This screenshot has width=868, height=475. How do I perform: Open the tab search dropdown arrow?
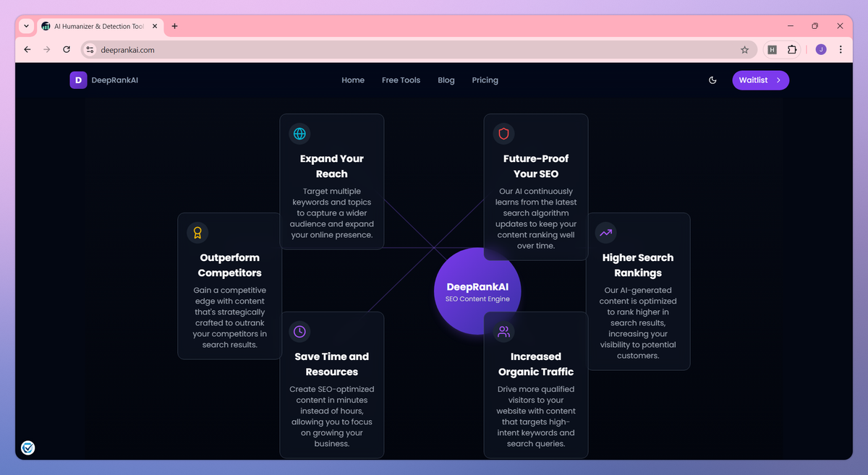tap(27, 26)
